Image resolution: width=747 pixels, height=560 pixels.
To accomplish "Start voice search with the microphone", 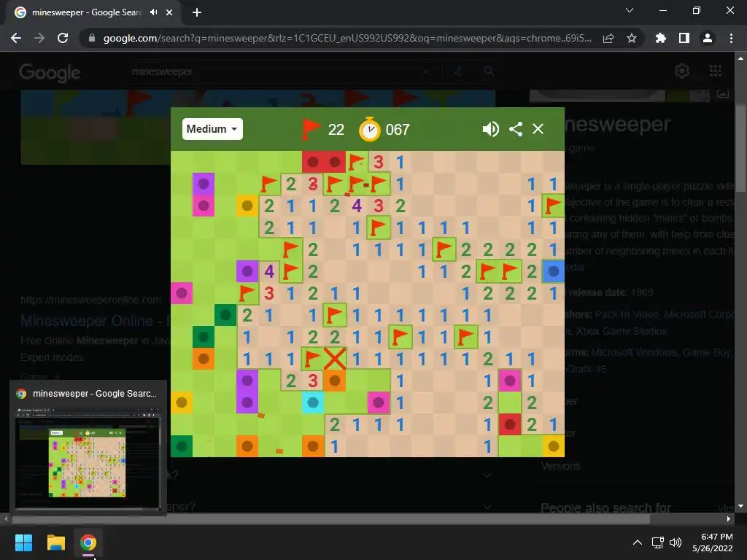I will click(458, 71).
